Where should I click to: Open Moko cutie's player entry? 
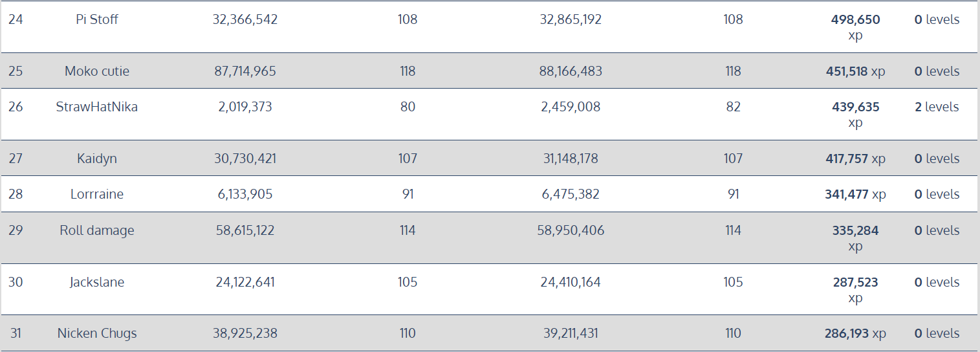pos(97,71)
